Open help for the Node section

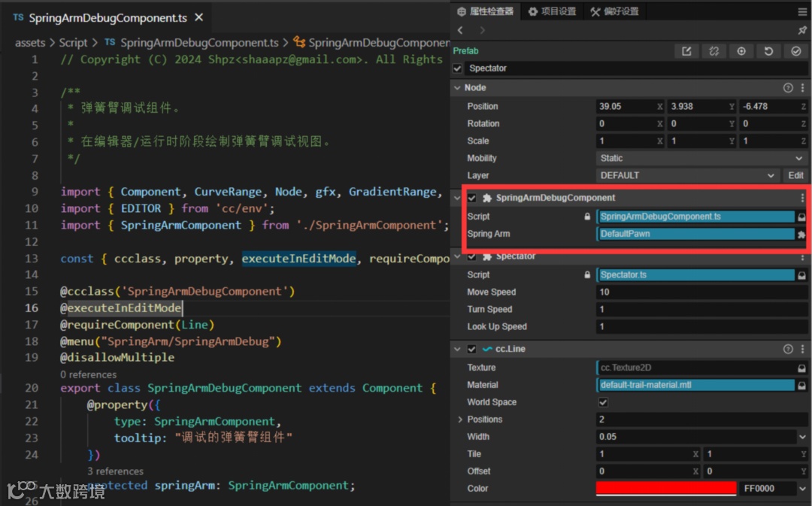point(788,87)
